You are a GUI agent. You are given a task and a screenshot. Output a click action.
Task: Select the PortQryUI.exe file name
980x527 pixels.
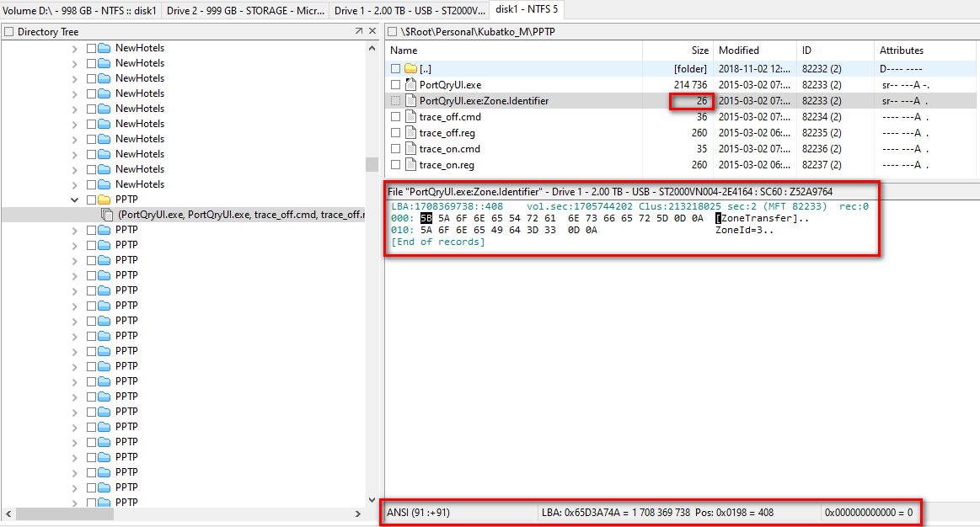click(x=450, y=85)
